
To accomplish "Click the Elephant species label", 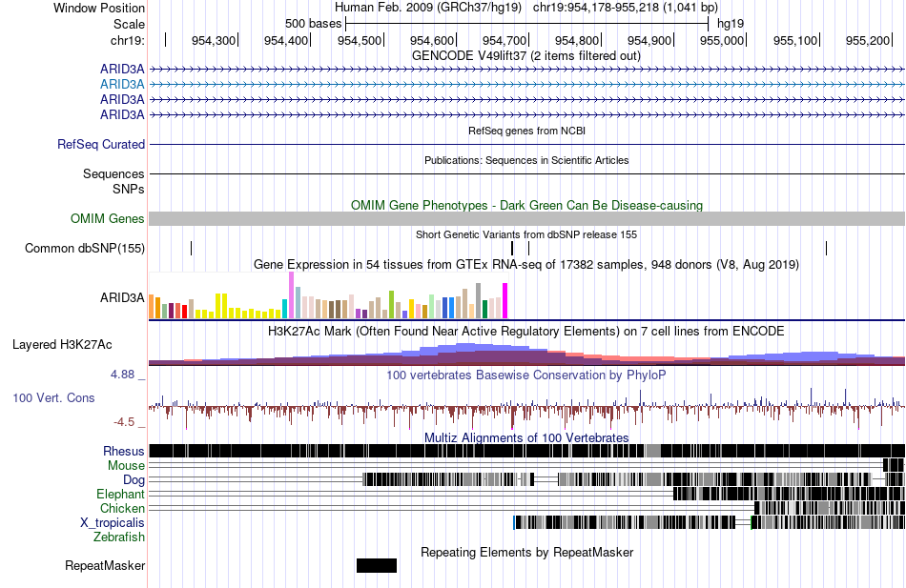I will (x=120, y=495).
